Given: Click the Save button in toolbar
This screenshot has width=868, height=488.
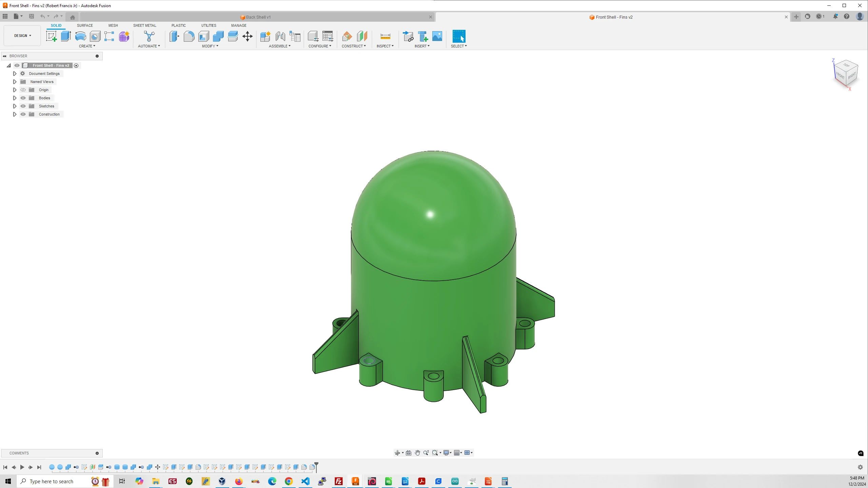Looking at the screenshot, I should click(x=32, y=16).
